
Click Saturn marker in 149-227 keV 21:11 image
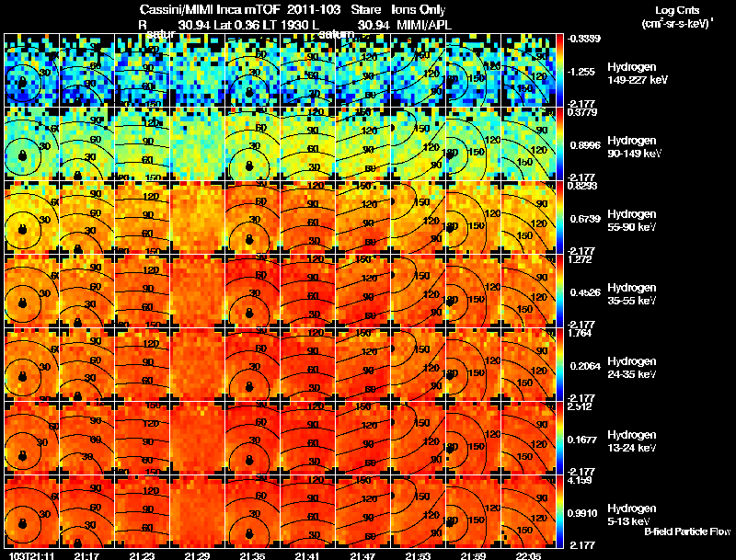[x=22, y=83]
